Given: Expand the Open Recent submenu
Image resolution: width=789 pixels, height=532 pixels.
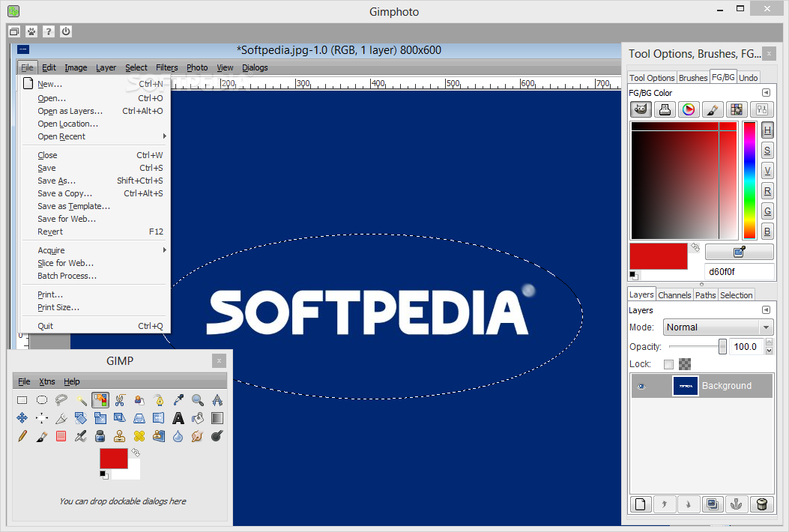Looking at the screenshot, I should pos(95,136).
